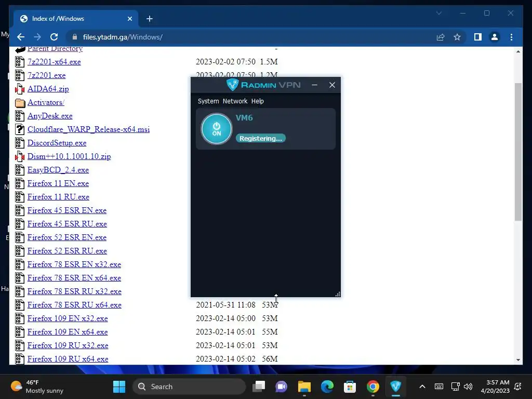Open the Chrome three-dot menu
532x399 pixels.
pyautogui.click(x=511, y=37)
